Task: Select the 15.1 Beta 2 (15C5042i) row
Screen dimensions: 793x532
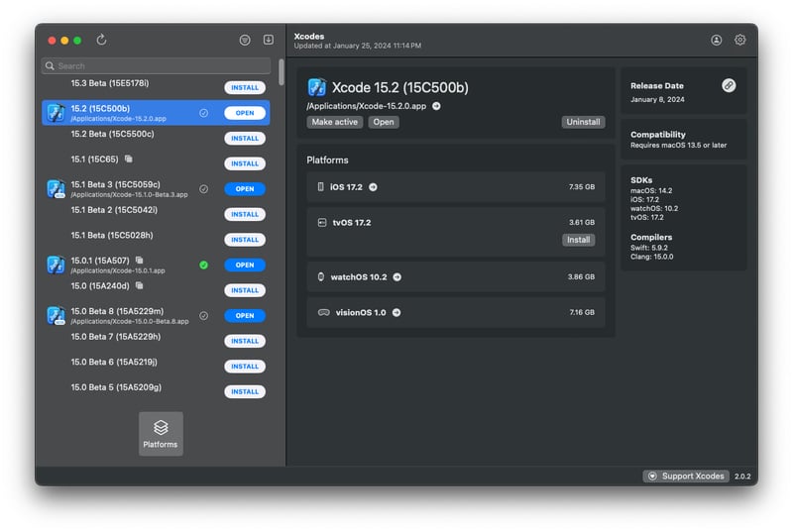Action: pyautogui.click(x=156, y=214)
